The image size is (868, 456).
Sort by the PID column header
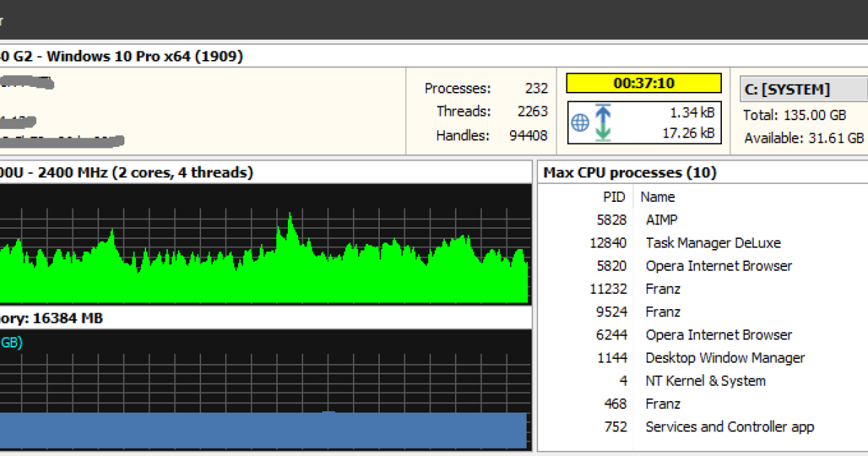tap(614, 197)
